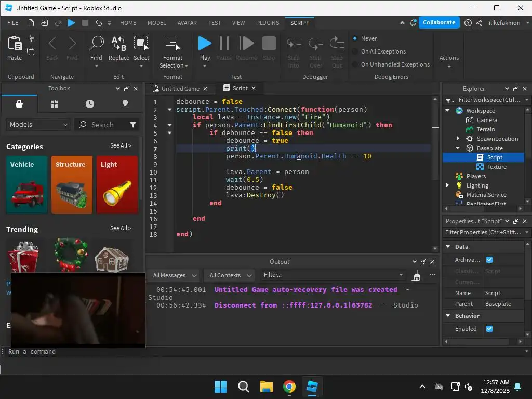Open the Models category dropdown
Image resolution: width=532 pixels, height=399 pixels.
tap(38, 125)
